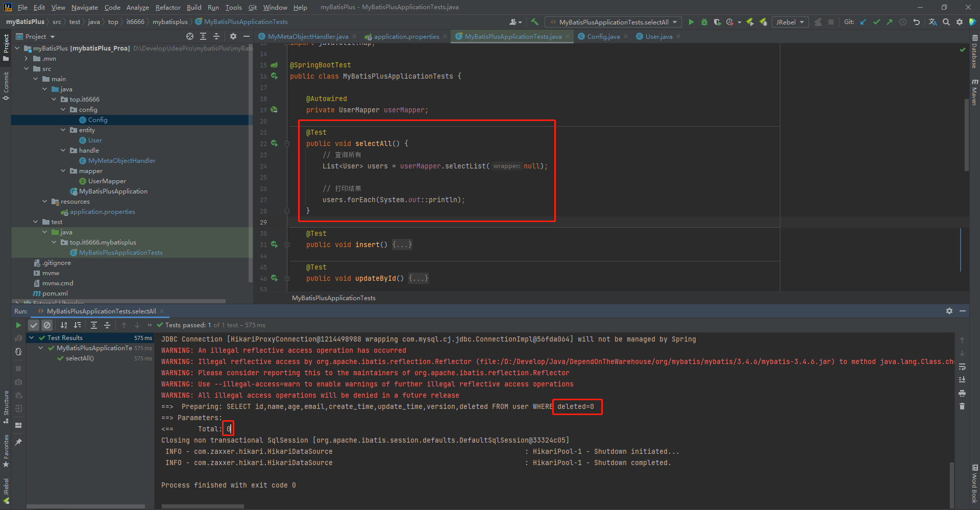Sort test results by duration

click(x=77, y=325)
